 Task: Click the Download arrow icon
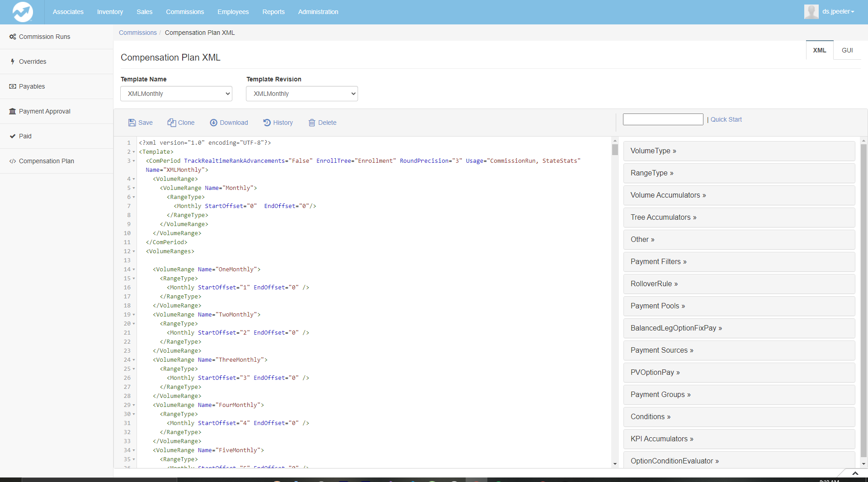[214, 123]
